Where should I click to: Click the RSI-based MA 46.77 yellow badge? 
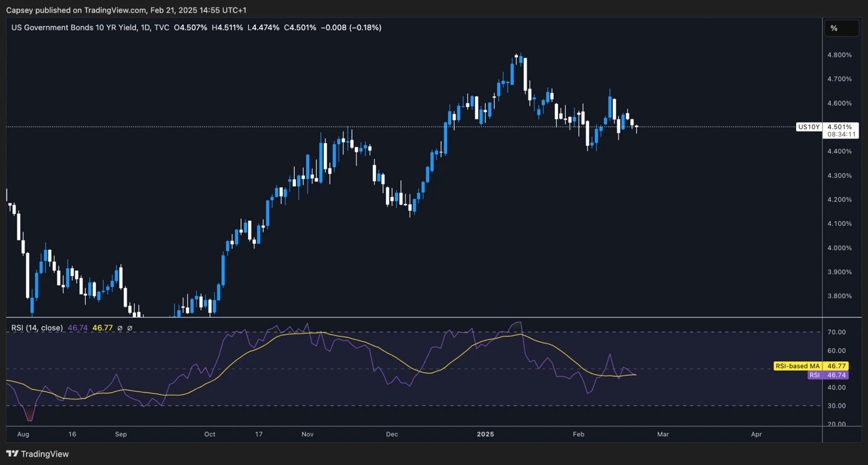point(812,366)
